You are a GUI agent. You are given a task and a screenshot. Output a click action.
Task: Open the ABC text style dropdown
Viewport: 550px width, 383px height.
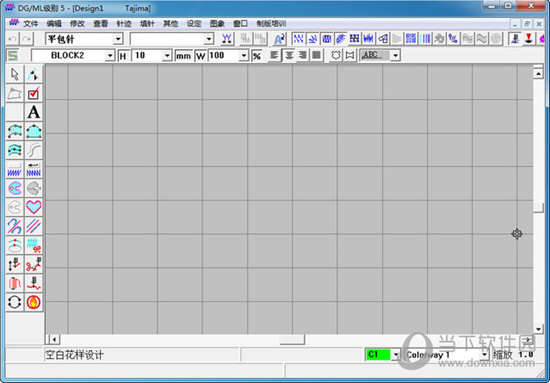pos(396,55)
